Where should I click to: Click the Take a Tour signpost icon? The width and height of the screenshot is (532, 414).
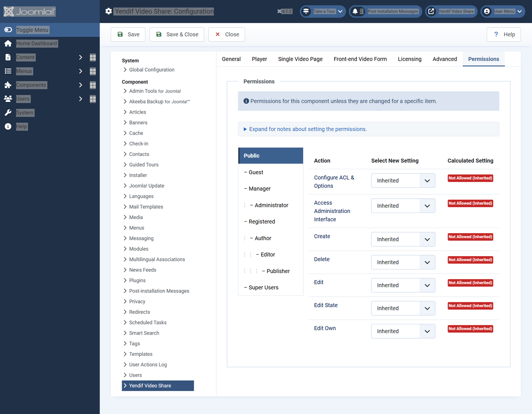[306, 11]
